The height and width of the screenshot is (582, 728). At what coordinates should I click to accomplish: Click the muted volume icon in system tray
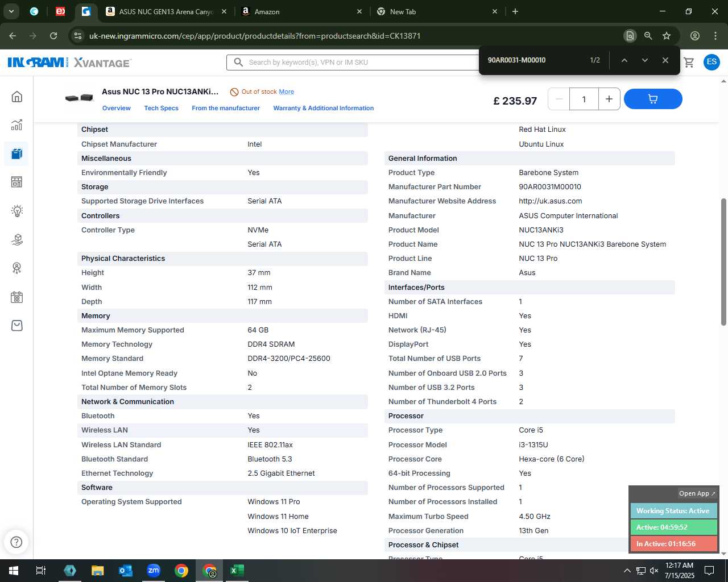click(x=654, y=571)
